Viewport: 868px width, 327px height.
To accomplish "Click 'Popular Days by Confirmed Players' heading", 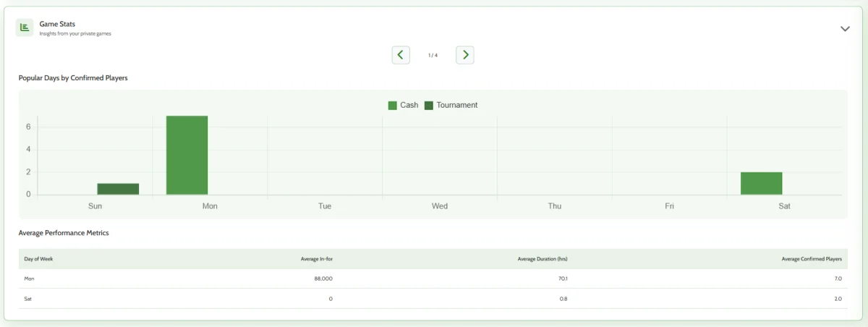I will tap(73, 77).
